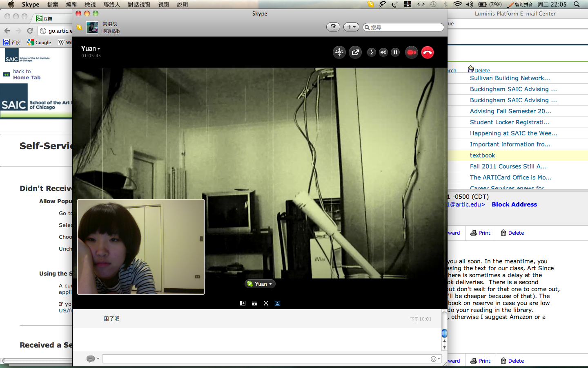Open the plus add dropdown in Skype toolbar
The image size is (588, 368).
(x=351, y=27)
